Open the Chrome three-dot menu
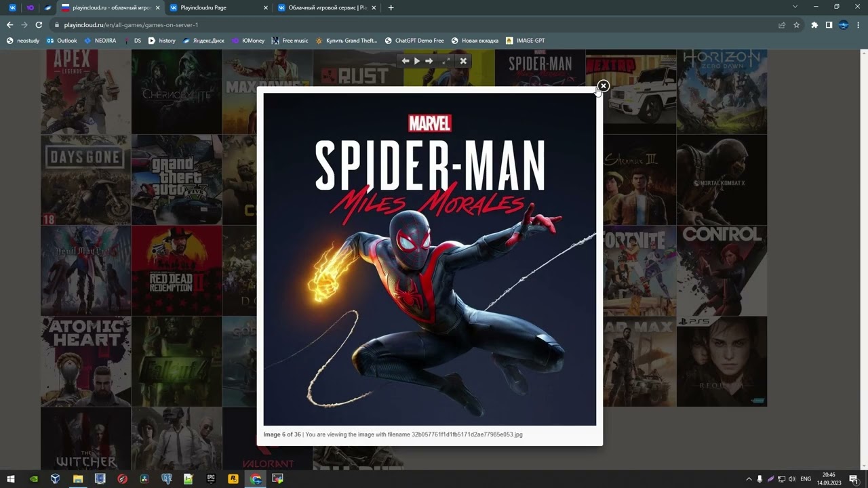The width and height of the screenshot is (868, 488). 858,25
